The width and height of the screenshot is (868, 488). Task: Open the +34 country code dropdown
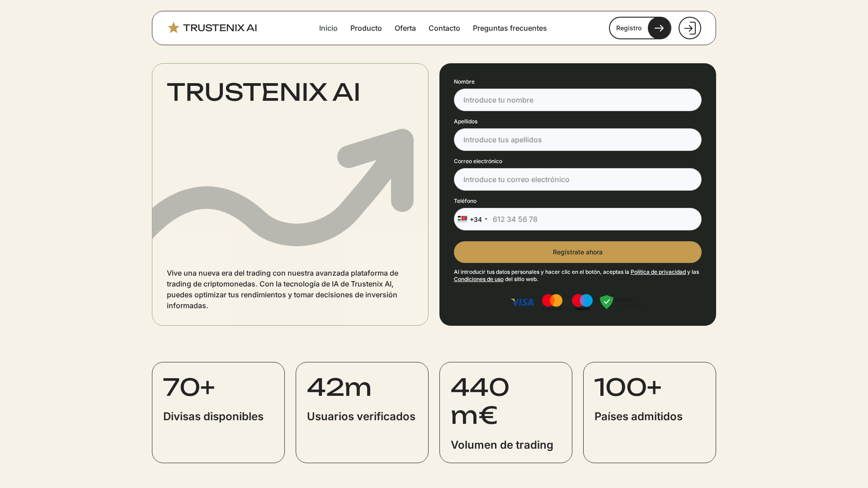tap(472, 219)
